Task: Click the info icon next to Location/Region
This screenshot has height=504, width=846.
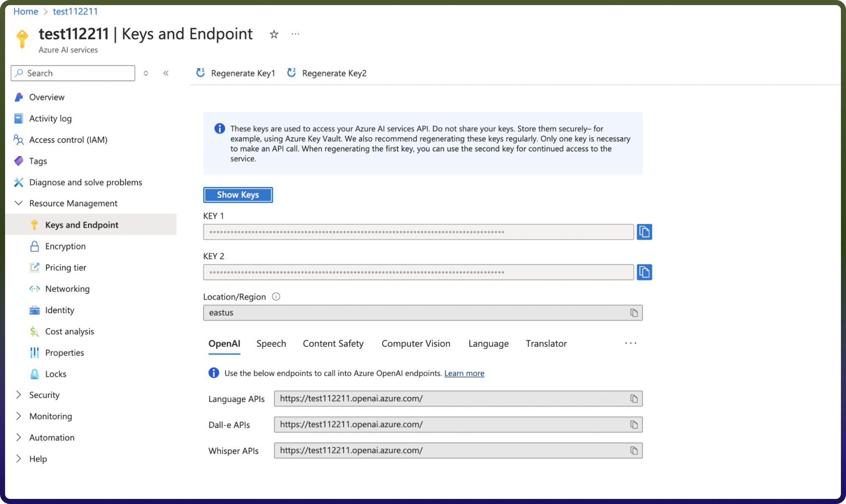Action: click(x=276, y=297)
